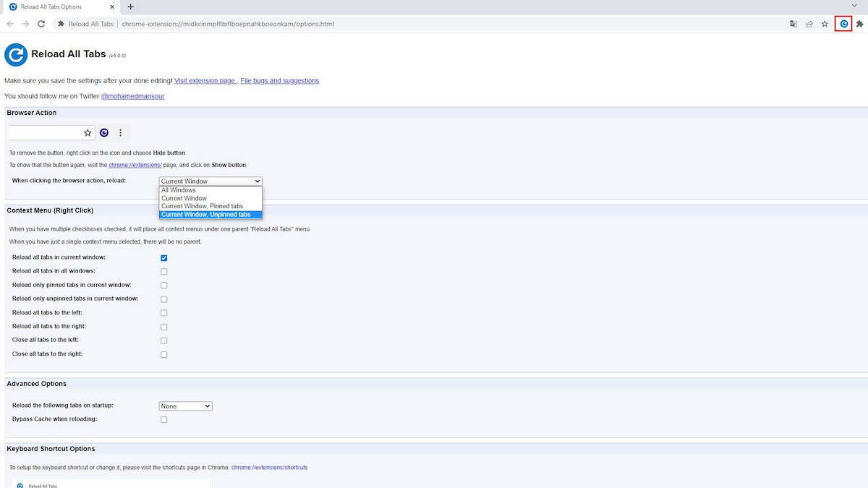Click the Reload All Tabs icon in the preview mockup

coord(104,132)
